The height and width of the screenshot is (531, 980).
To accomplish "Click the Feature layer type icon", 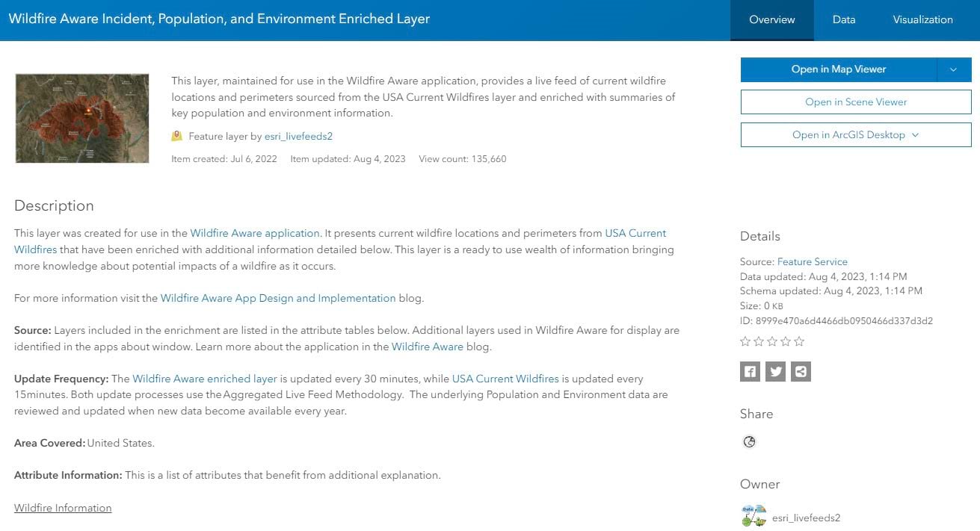I will tap(177, 136).
